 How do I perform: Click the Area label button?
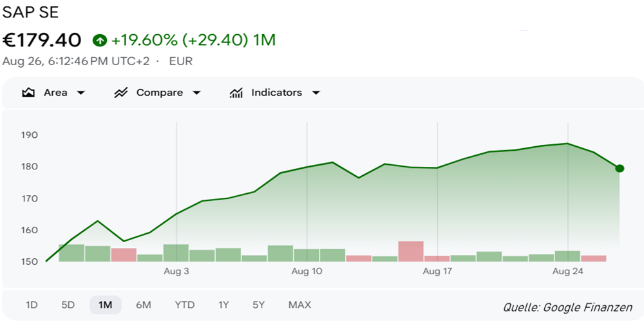point(55,93)
